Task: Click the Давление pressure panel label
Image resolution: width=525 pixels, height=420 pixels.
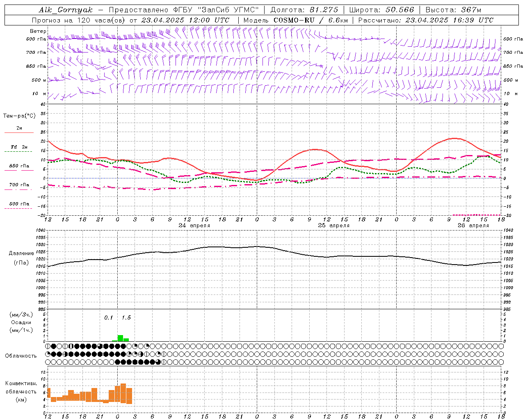Action: click(x=21, y=253)
